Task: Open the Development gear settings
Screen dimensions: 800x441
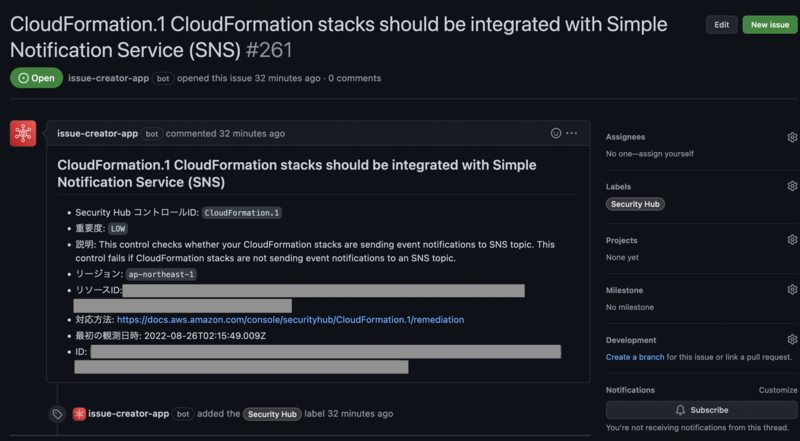Action: tap(792, 339)
